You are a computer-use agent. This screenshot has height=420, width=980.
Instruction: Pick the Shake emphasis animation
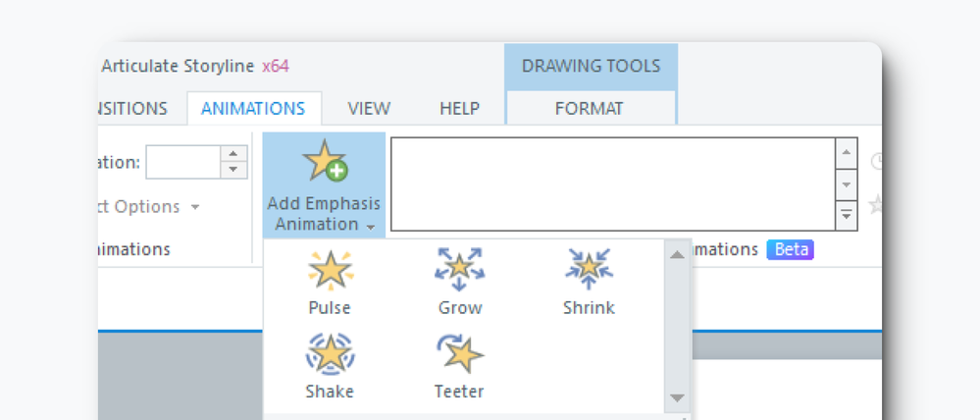click(329, 363)
